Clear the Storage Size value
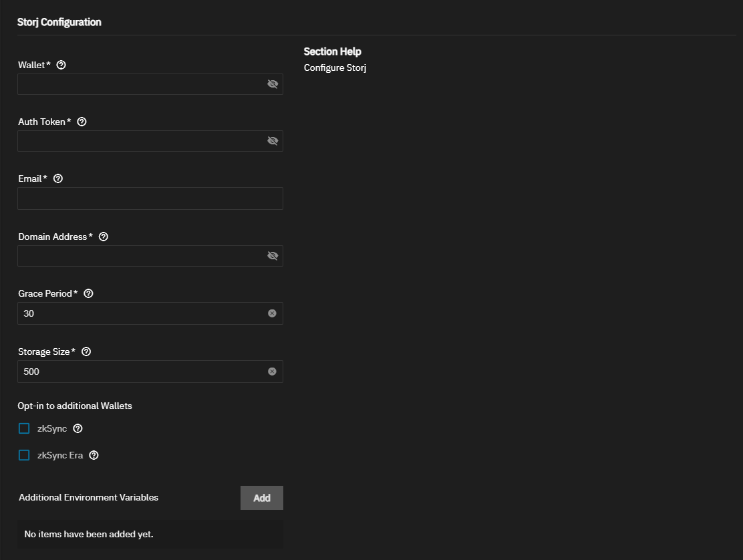This screenshot has width=743, height=560. (x=272, y=372)
